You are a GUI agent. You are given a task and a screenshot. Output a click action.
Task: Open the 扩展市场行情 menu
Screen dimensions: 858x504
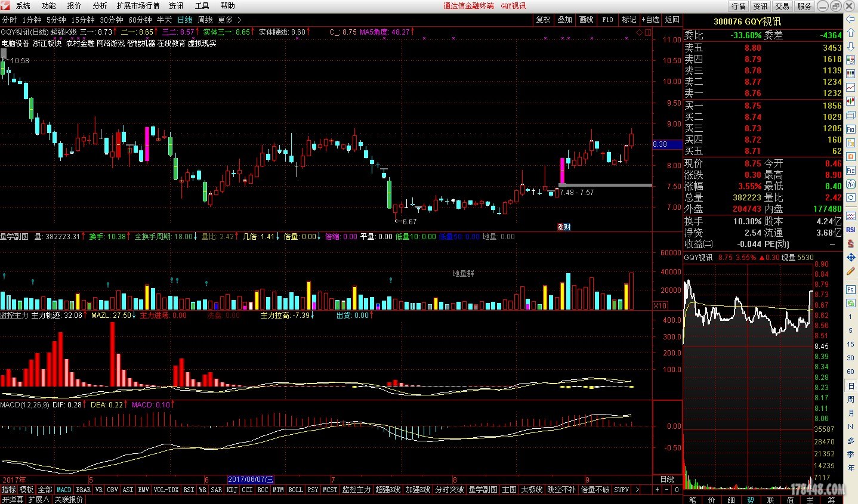click(x=138, y=6)
